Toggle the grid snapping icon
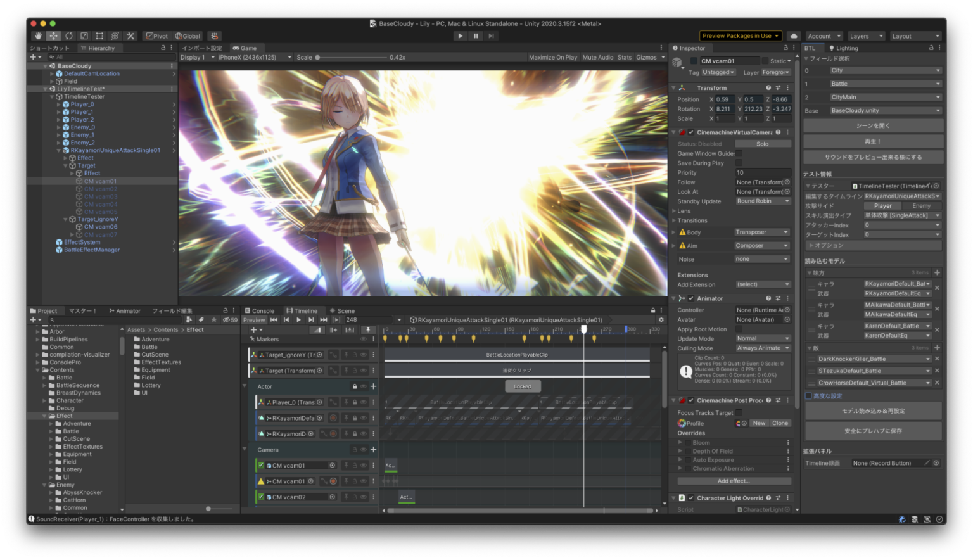Image resolution: width=973 pixels, height=560 pixels. [x=214, y=36]
